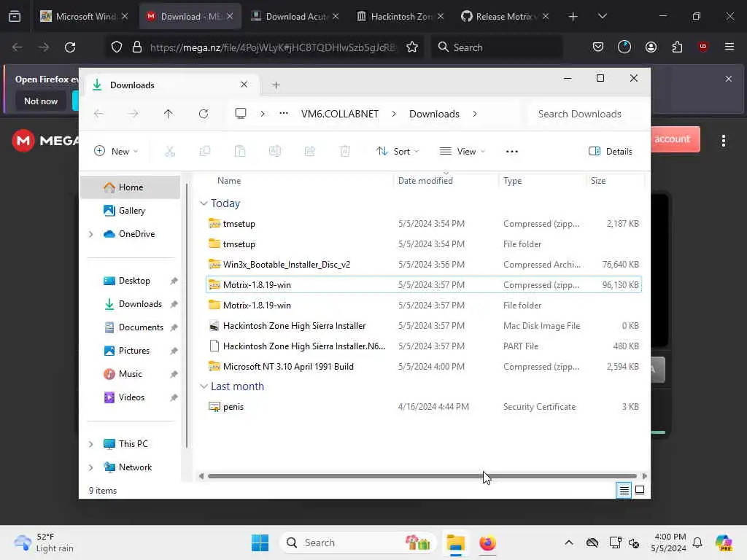Switch to details list view icon

pos(624,490)
